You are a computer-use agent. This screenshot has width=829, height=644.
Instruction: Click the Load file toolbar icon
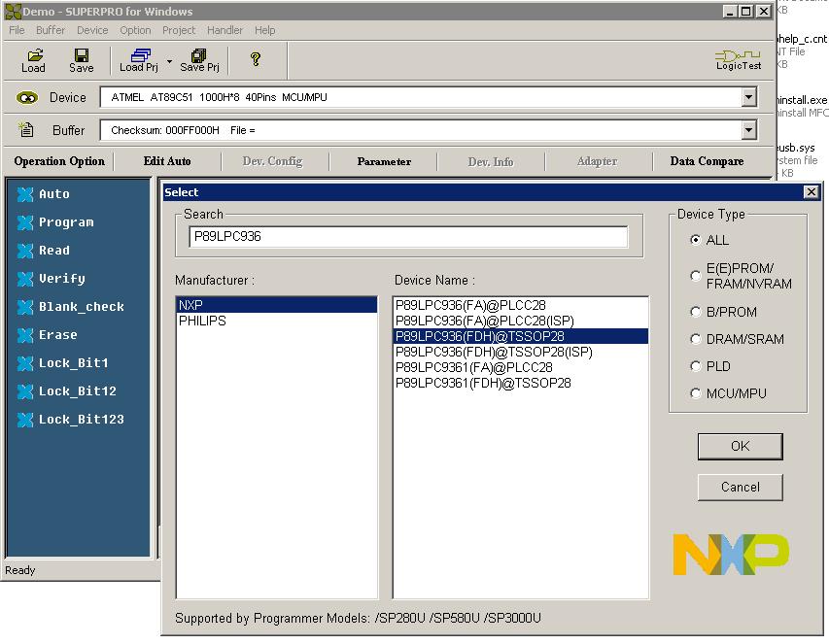34,60
